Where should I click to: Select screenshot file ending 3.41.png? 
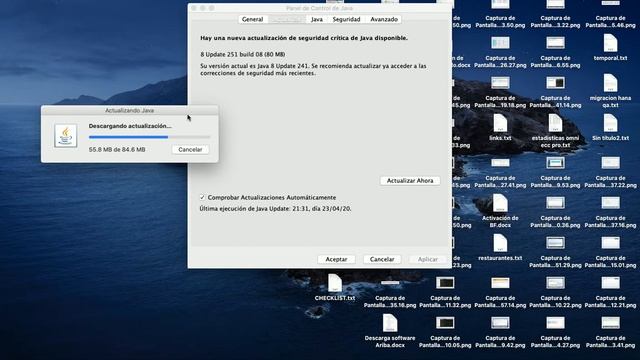pyautogui.click(x=610, y=323)
